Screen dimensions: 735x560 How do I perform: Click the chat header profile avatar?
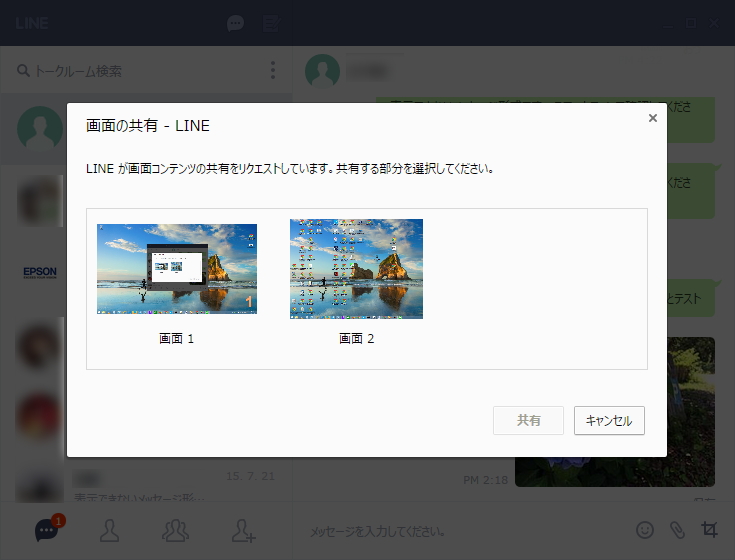pos(322,71)
